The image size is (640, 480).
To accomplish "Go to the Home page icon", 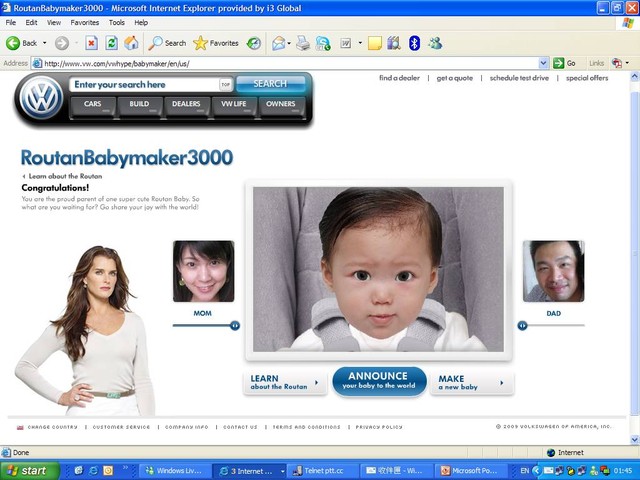I will point(131,43).
